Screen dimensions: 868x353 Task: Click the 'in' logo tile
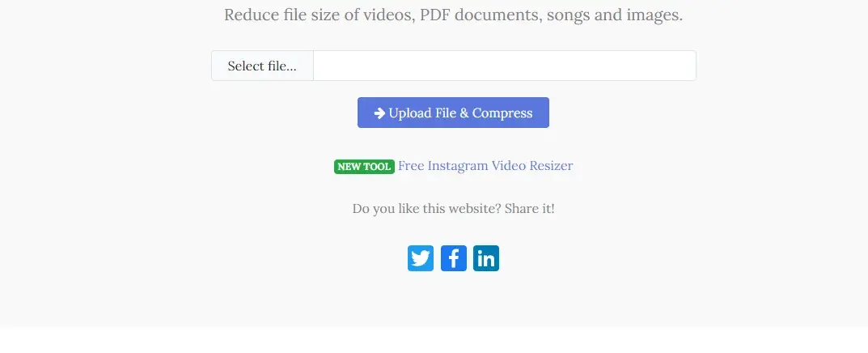[486, 258]
